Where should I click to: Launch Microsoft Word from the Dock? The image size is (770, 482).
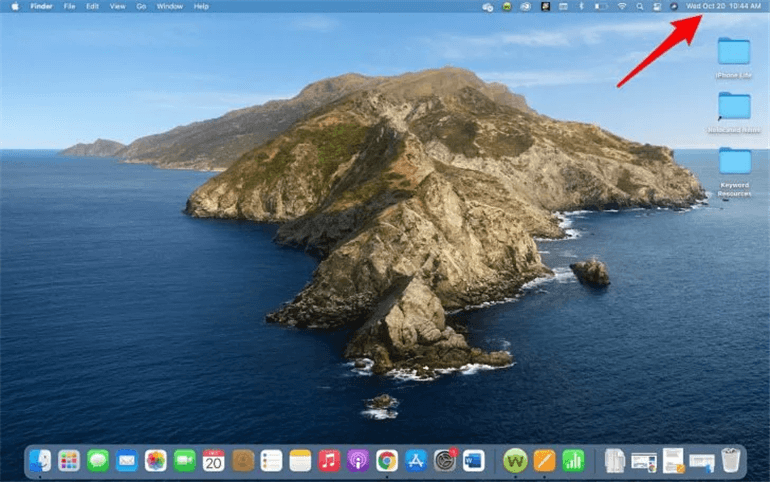474,461
